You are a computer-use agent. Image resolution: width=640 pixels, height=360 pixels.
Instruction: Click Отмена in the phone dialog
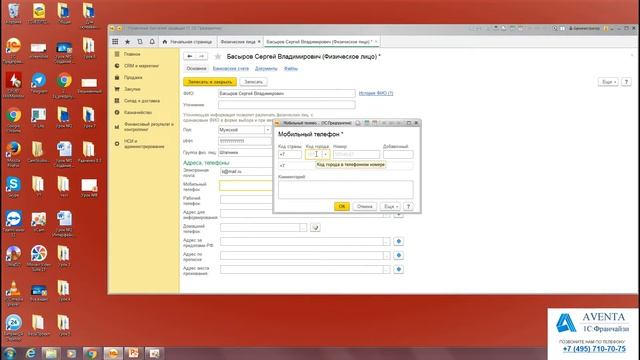(x=364, y=207)
